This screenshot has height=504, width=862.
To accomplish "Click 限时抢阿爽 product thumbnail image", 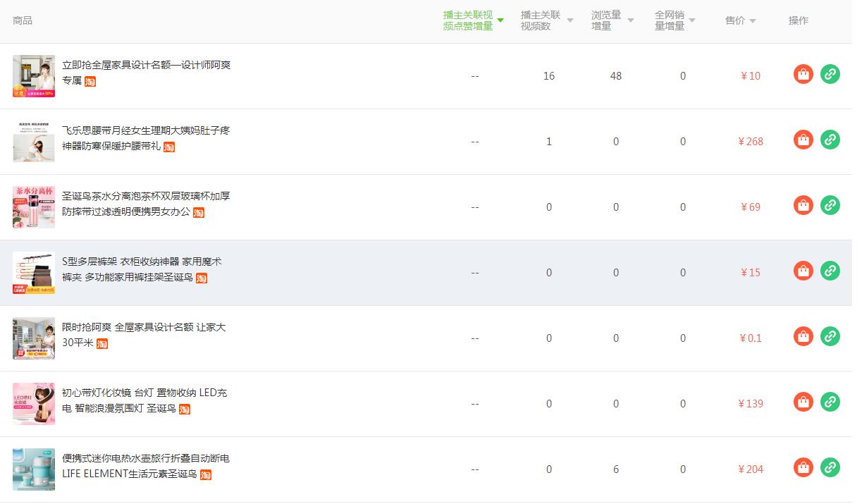I will tap(34, 338).
